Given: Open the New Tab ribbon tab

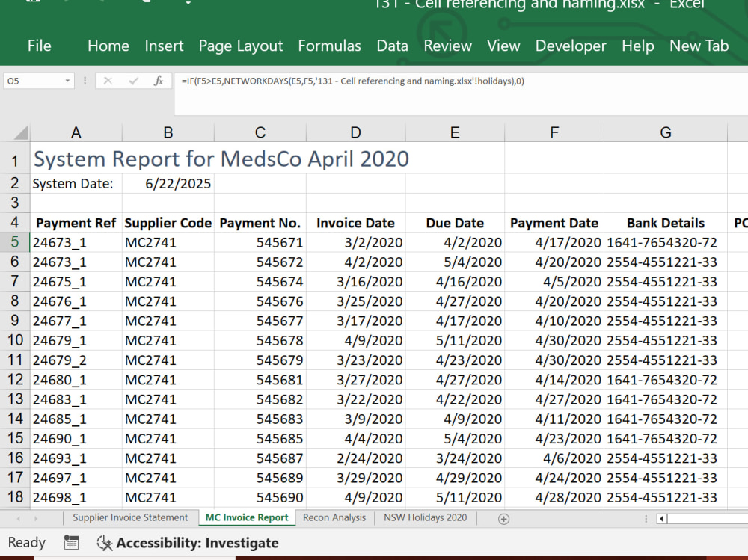Looking at the screenshot, I should [699, 46].
